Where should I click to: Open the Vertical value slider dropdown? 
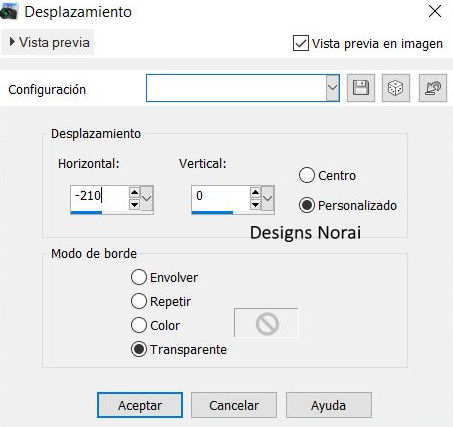click(x=268, y=198)
